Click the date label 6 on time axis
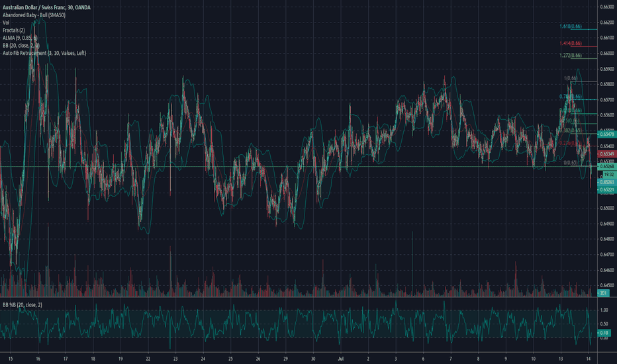Viewport: 617px width, 364px height. 424,359
